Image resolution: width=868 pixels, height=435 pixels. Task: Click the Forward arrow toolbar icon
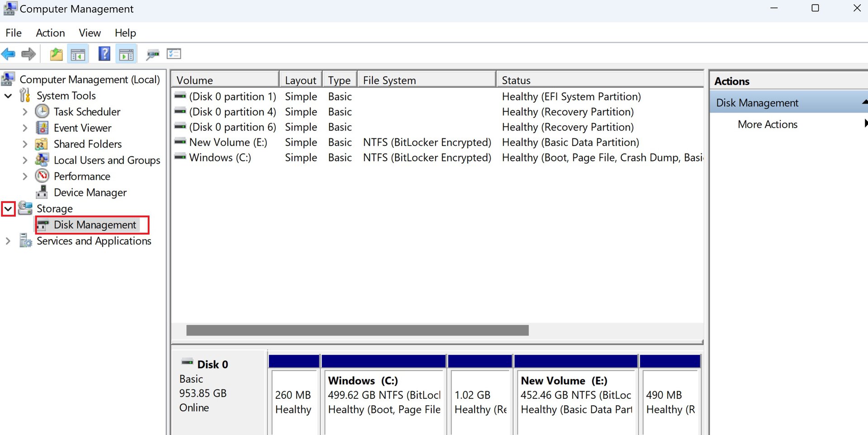pyautogui.click(x=28, y=54)
